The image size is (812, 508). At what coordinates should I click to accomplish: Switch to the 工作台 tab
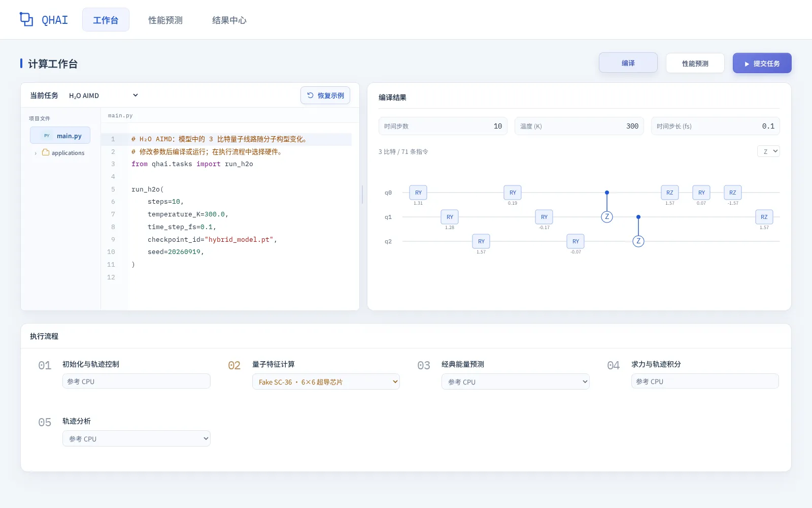pyautogui.click(x=106, y=20)
